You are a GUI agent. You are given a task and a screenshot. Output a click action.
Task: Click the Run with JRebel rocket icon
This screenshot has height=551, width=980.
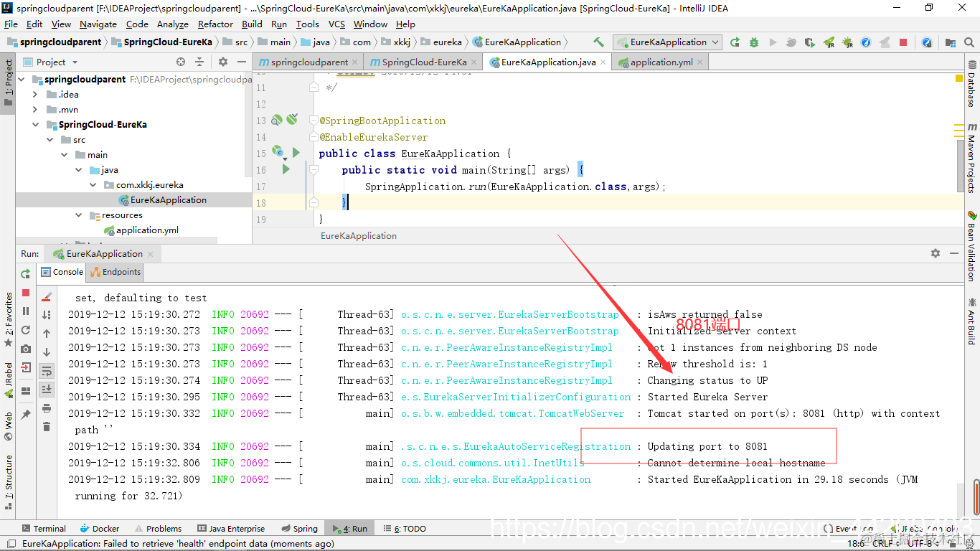829,42
